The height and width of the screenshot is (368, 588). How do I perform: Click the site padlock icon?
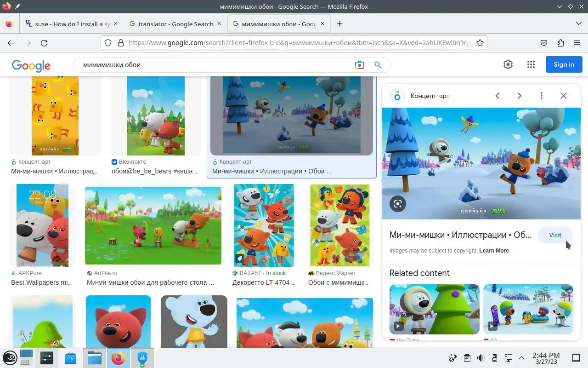121,43
